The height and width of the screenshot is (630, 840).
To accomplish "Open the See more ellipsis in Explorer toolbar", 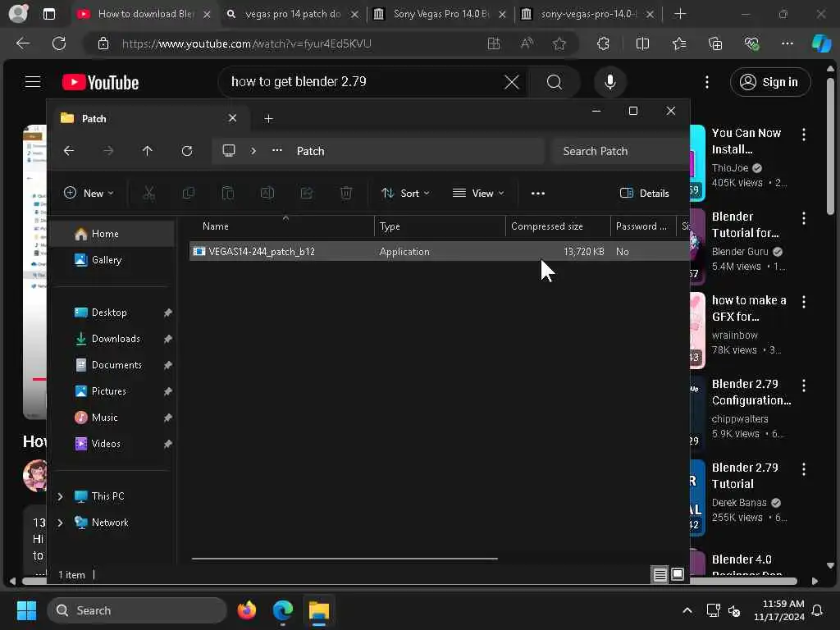I will 538,194.
